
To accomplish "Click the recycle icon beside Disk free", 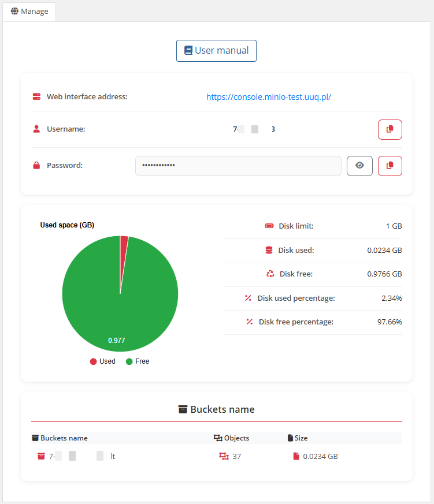I will [x=270, y=274].
